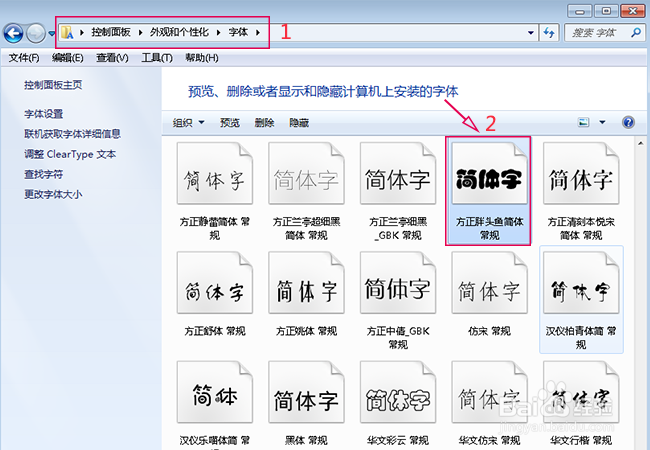This screenshot has width=650, height=450.
Task: Click the Forward navigation arrow button
Action: [35, 33]
